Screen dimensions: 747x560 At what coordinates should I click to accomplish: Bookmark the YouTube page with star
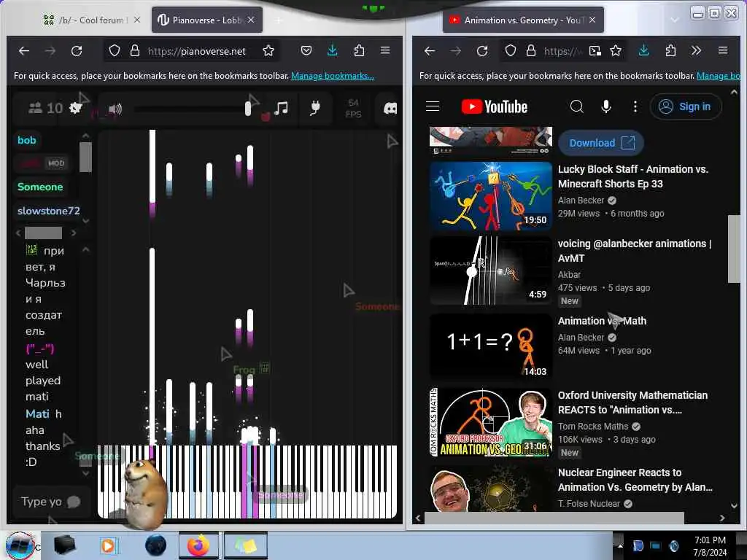(x=616, y=50)
